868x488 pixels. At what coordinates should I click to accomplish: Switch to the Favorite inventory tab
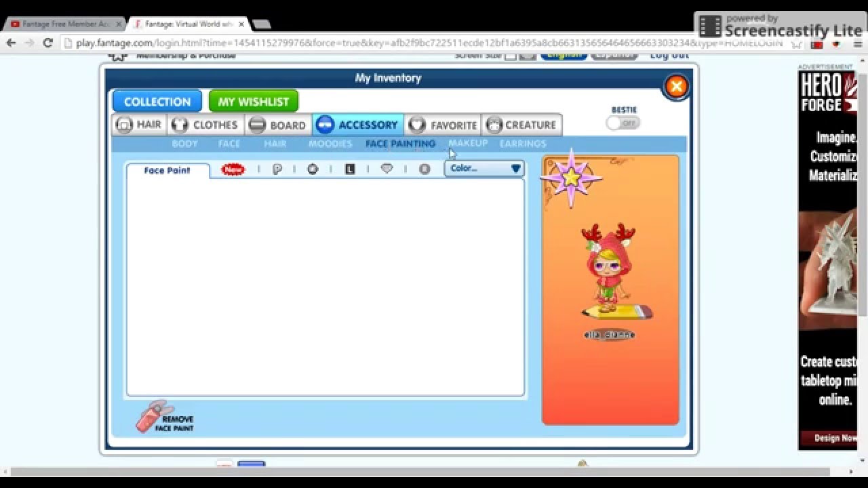click(443, 125)
